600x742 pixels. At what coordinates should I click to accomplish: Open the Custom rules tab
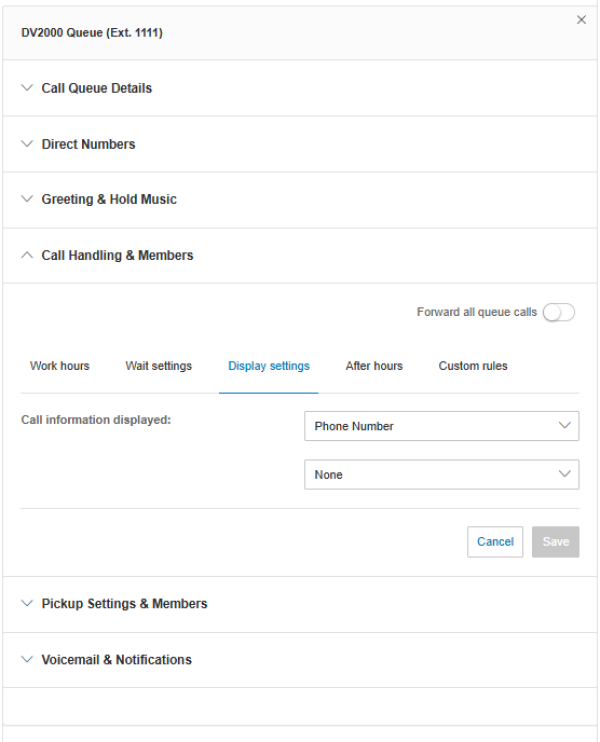point(473,366)
